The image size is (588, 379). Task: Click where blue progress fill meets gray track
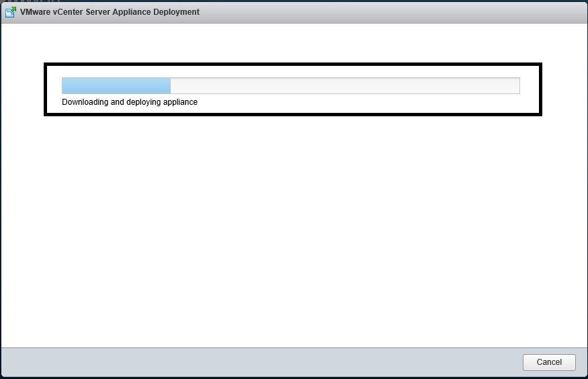click(170, 85)
